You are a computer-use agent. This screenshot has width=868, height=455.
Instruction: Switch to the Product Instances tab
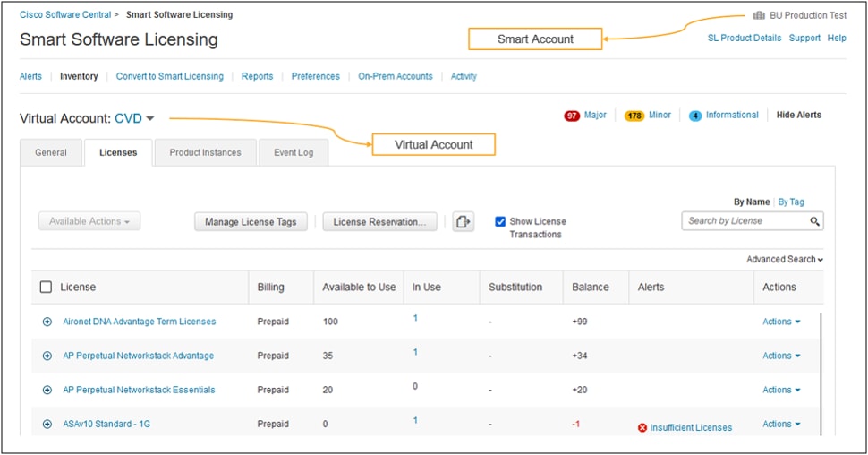click(206, 152)
